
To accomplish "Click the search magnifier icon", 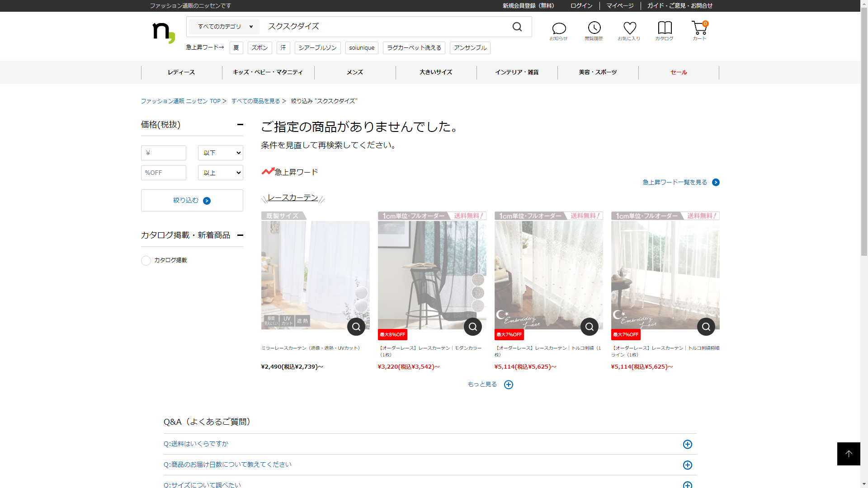I will 517,27.
